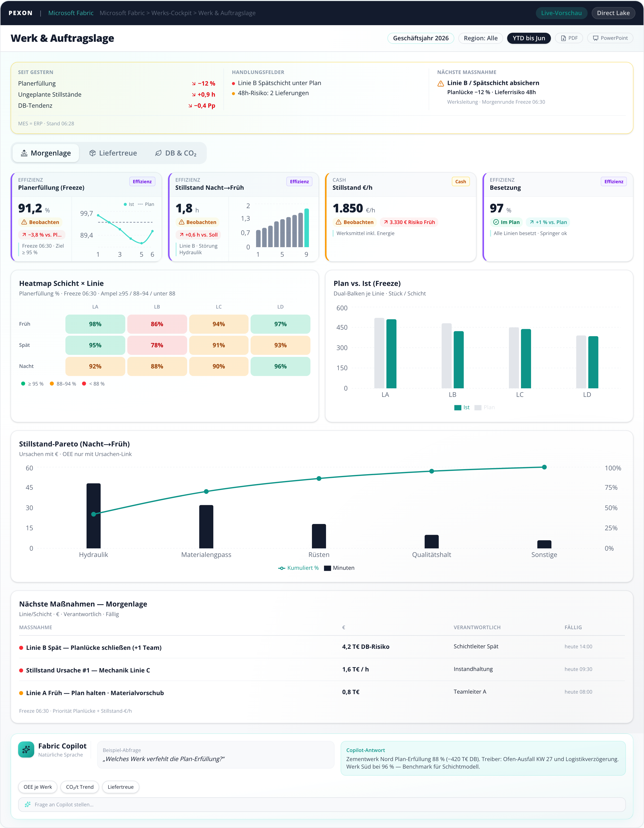644x828 pixels.
Task: Click the Hydraulik bar in Pareto chart
Action: (x=94, y=516)
